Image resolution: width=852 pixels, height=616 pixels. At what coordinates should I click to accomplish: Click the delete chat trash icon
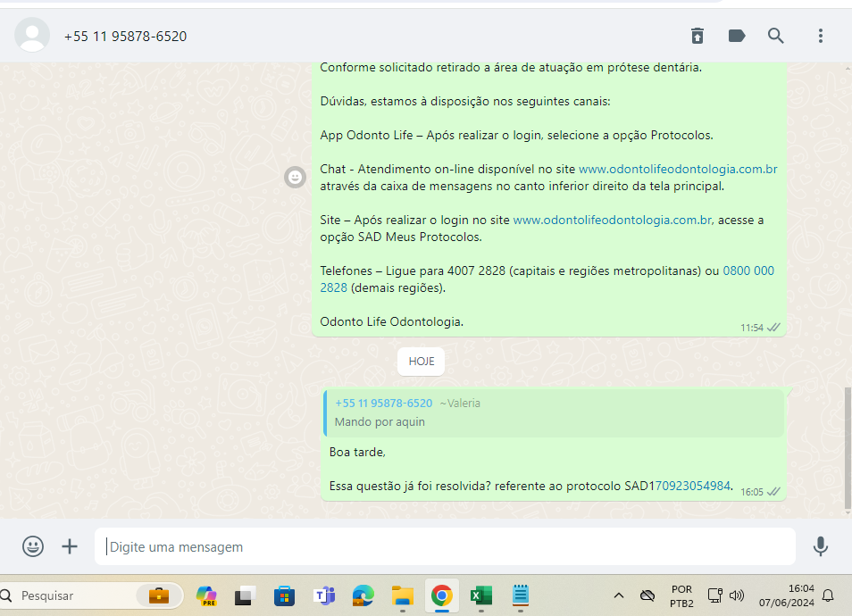click(697, 36)
